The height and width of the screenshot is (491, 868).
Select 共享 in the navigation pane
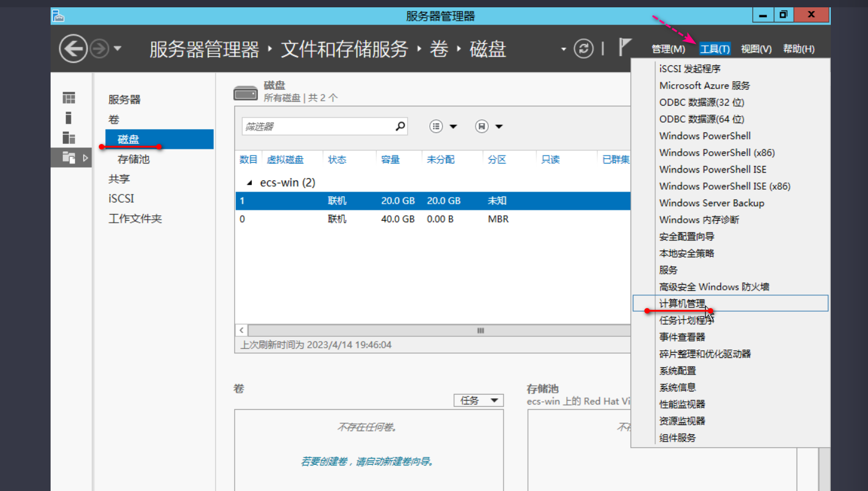pyautogui.click(x=119, y=179)
